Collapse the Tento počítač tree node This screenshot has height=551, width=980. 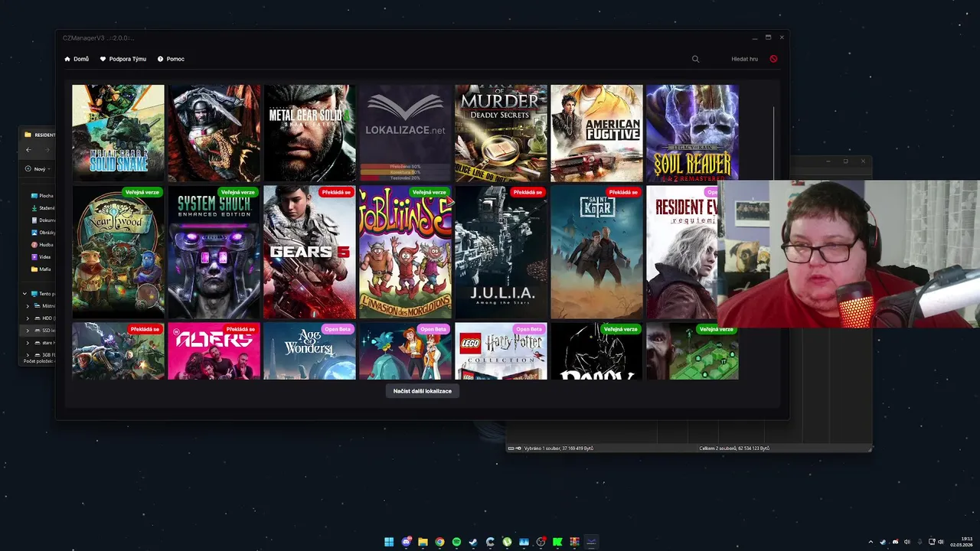[x=24, y=294]
